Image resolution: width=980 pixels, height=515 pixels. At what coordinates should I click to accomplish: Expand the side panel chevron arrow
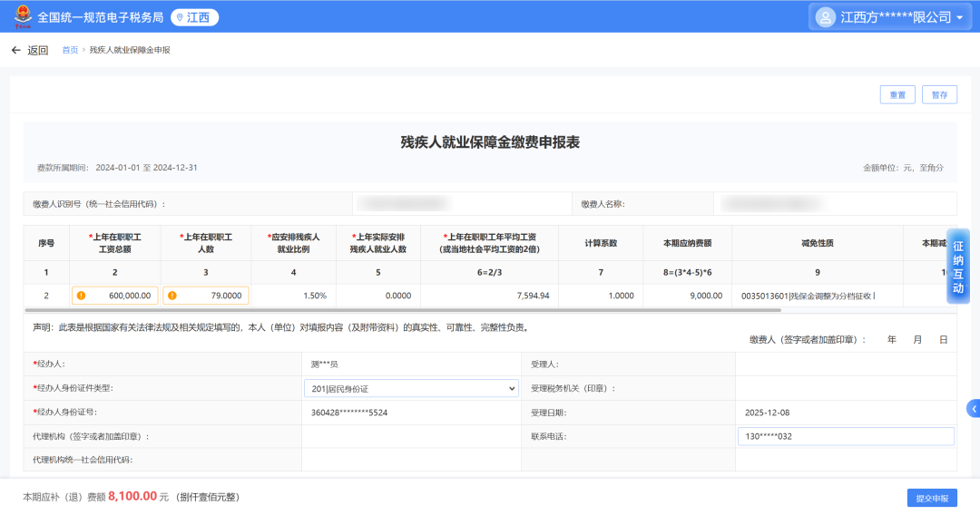(x=974, y=409)
